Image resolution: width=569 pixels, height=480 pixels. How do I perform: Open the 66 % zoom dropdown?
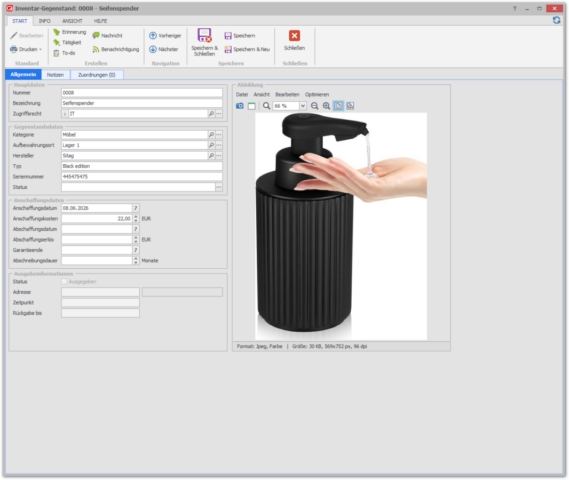click(x=303, y=106)
